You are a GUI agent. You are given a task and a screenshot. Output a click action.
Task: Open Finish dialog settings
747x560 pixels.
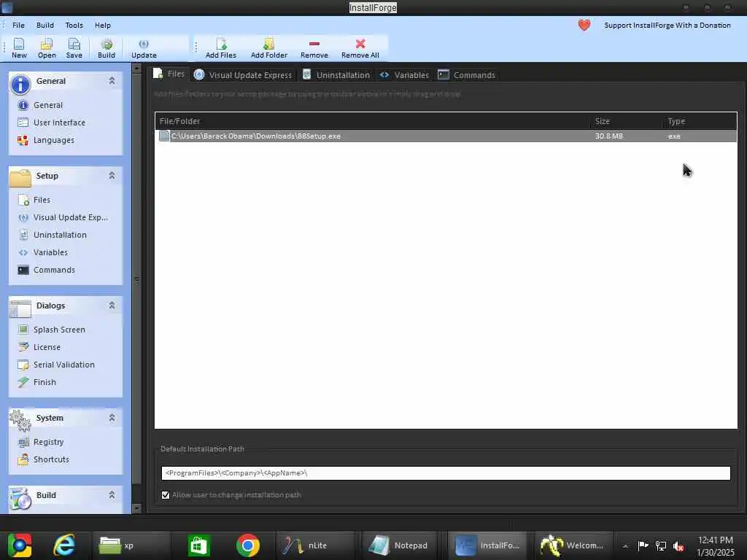click(x=37, y=382)
